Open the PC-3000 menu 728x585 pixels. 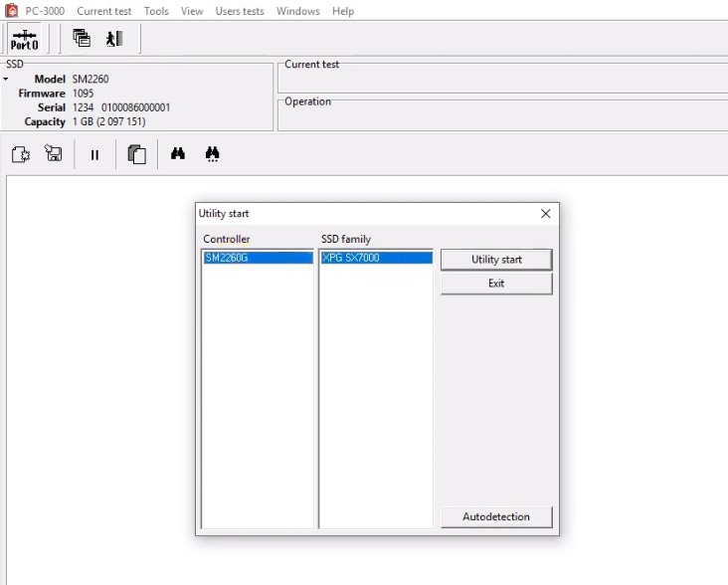45,11
